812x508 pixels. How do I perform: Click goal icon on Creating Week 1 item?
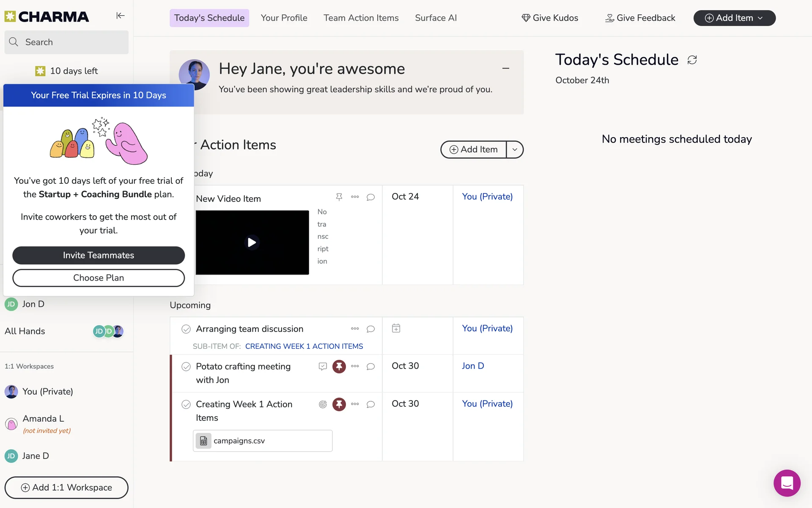[323, 404]
